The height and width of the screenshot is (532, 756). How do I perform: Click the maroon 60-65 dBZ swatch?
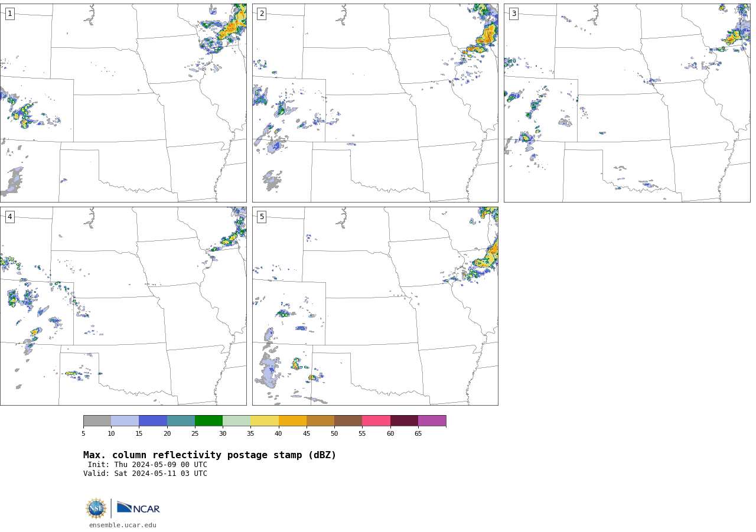click(404, 420)
